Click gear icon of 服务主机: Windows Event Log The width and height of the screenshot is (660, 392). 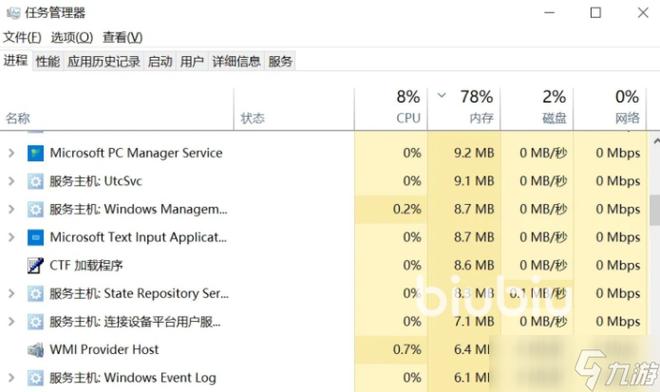pyautogui.click(x=35, y=378)
